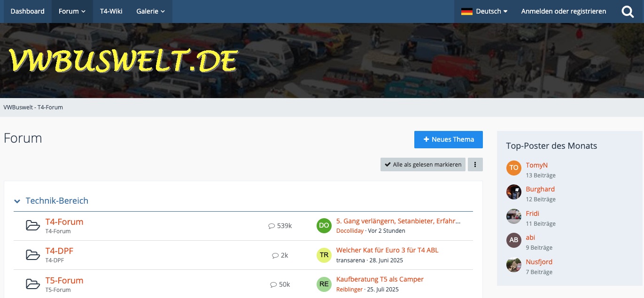This screenshot has width=644, height=298.
Task: Open thread Kaufberatung T5 als Camper
Action: pos(380,279)
